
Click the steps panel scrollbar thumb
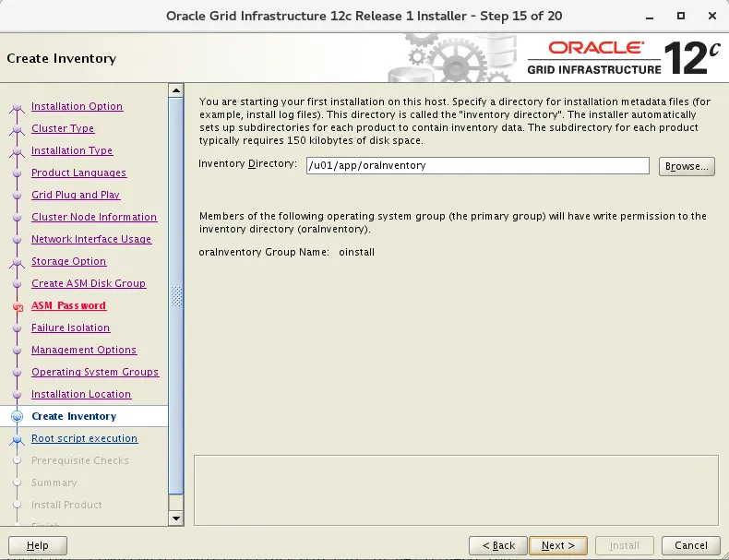[x=175, y=296]
